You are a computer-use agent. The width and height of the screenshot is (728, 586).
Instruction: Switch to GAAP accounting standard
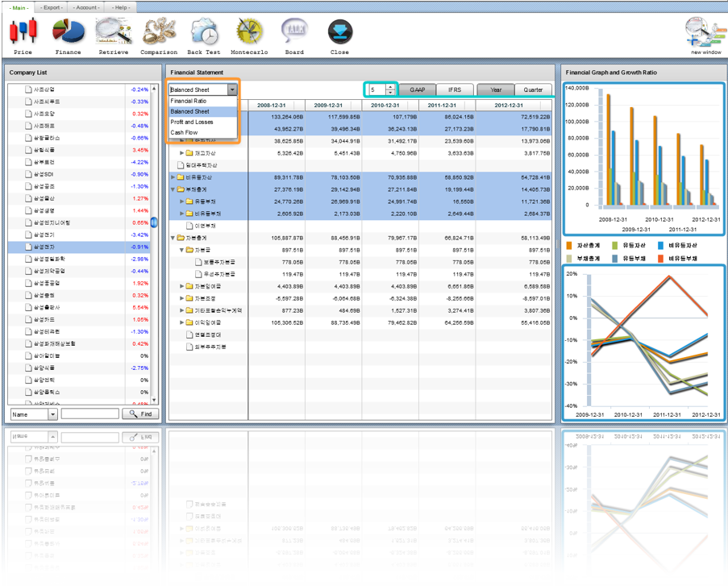[x=417, y=89]
